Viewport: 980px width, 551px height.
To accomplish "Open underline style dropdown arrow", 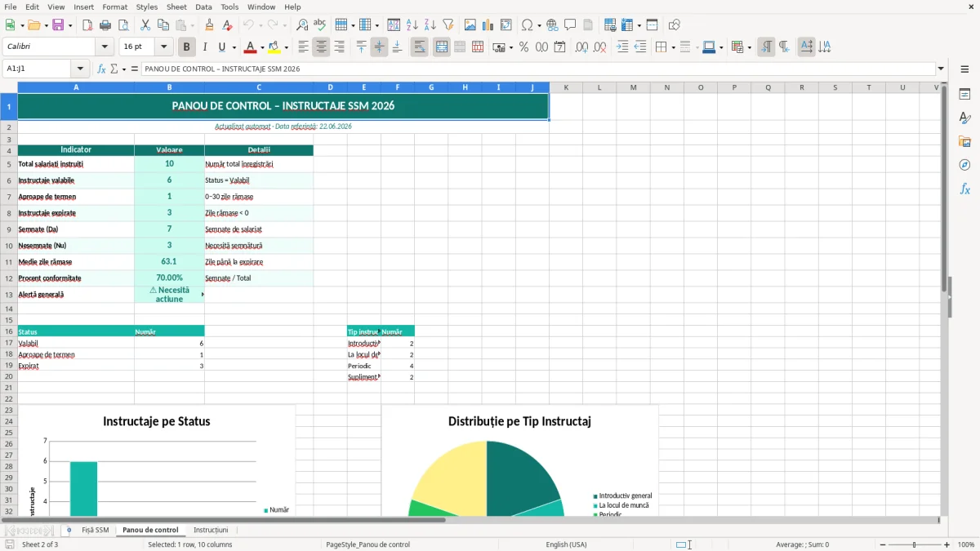I will pos(234,47).
